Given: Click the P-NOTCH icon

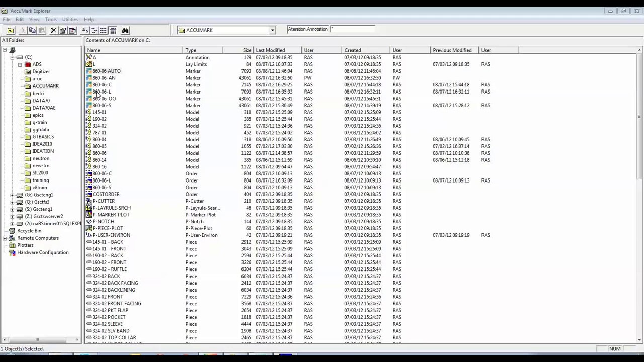Looking at the screenshot, I should [x=89, y=221].
